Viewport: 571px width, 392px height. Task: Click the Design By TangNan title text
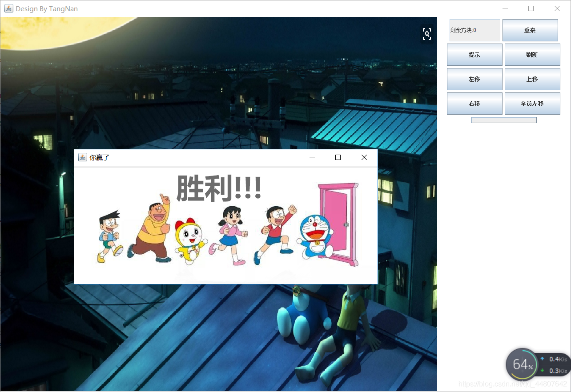pyautogui.click(x=47, y=8)
